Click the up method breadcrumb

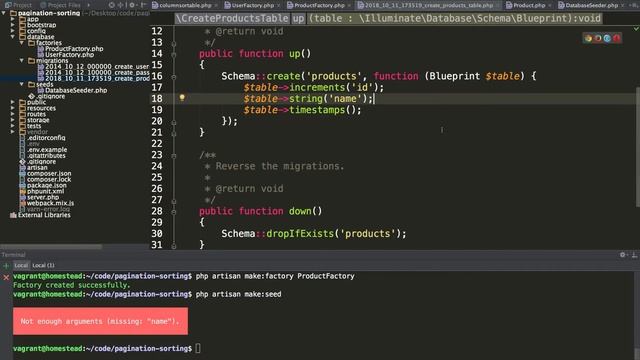pos(298,18)
